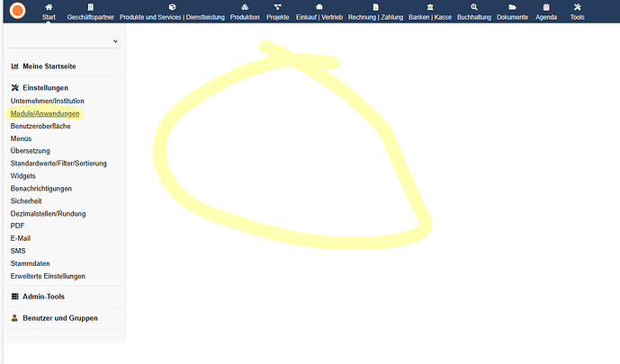Open Benutzer und Gruppen section
Image resolution: width=620 pixels, height=364 pixels.
coord(60,318)
